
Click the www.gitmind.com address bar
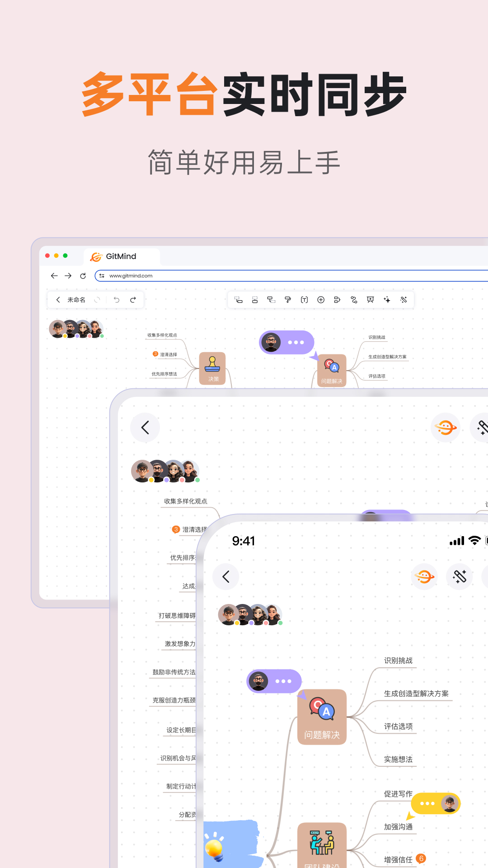pos(289,276)
